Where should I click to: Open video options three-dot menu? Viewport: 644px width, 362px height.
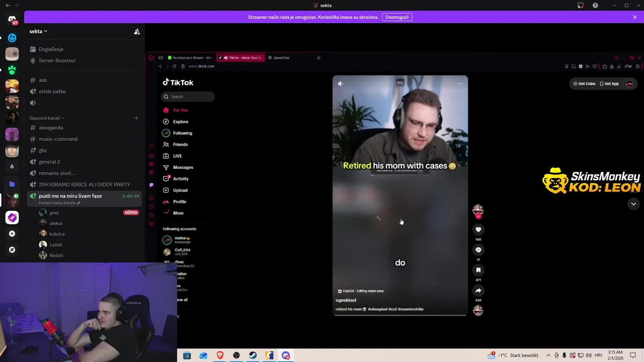pyautogui.click(x=459, y=83)
